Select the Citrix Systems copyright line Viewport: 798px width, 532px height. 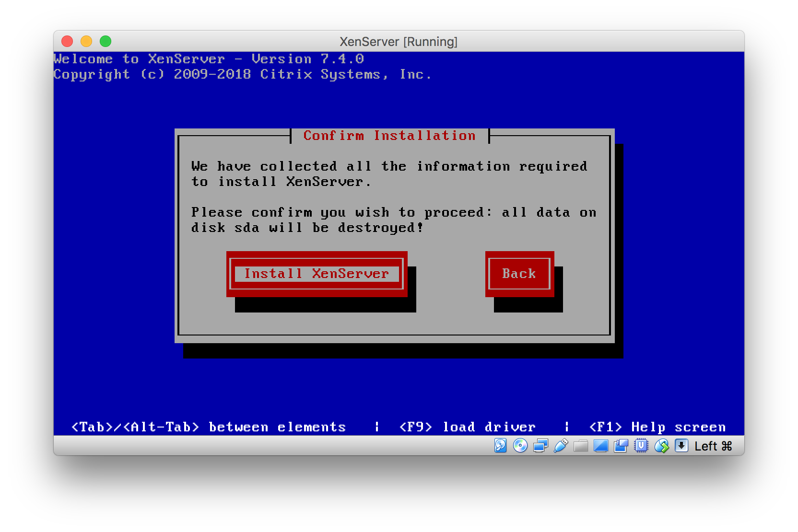point(243,74)
